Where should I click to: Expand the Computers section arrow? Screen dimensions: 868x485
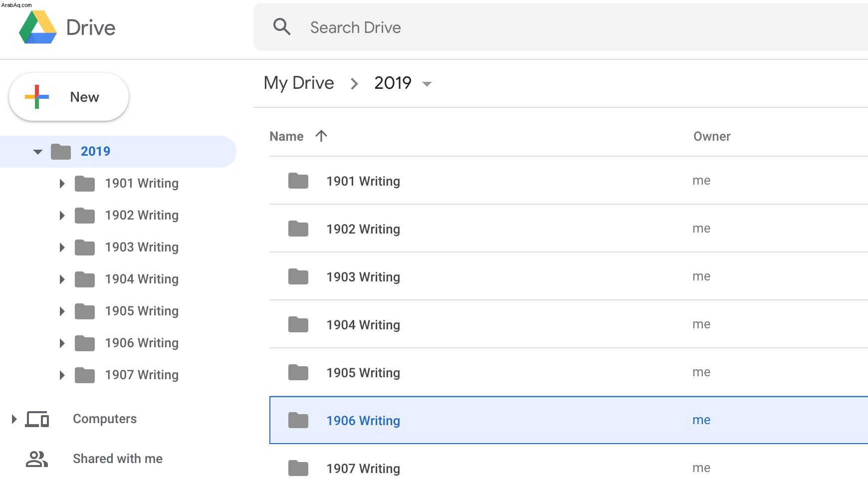(14, 419)
